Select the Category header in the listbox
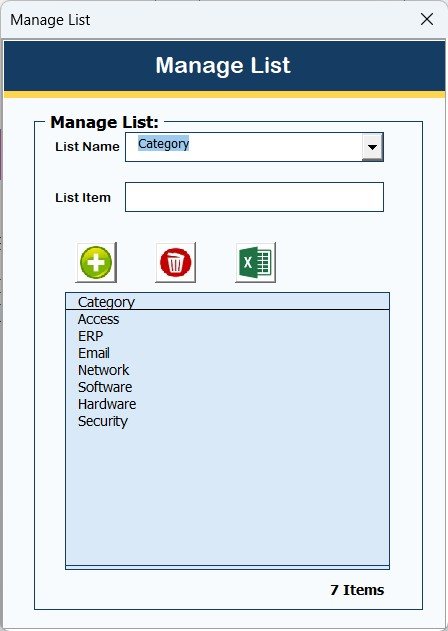 pos(227,302)
